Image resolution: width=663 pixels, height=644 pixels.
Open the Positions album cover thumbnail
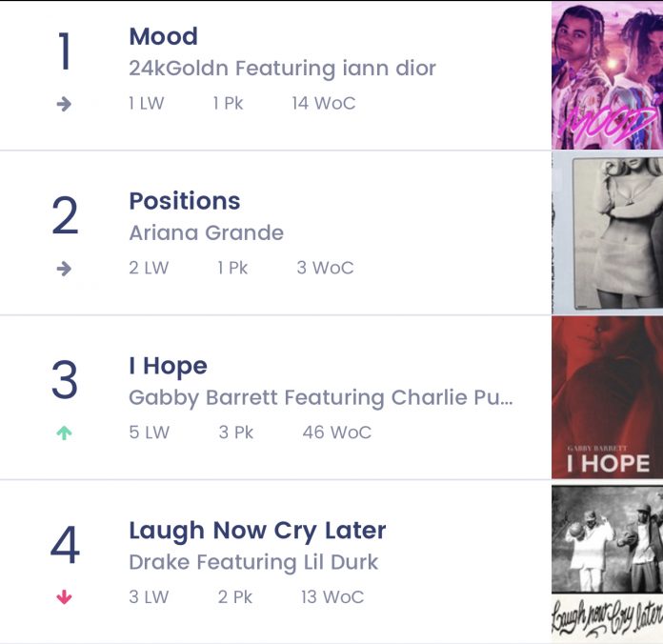point(607,233)
